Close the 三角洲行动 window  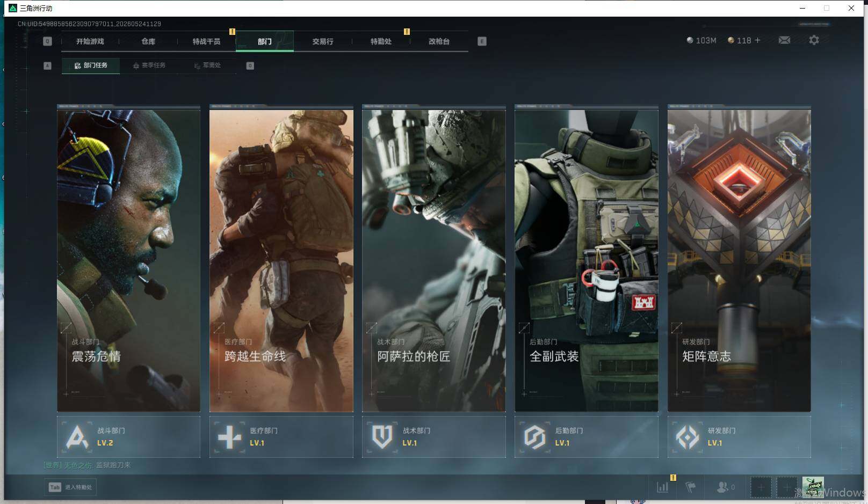pos(851,8)
